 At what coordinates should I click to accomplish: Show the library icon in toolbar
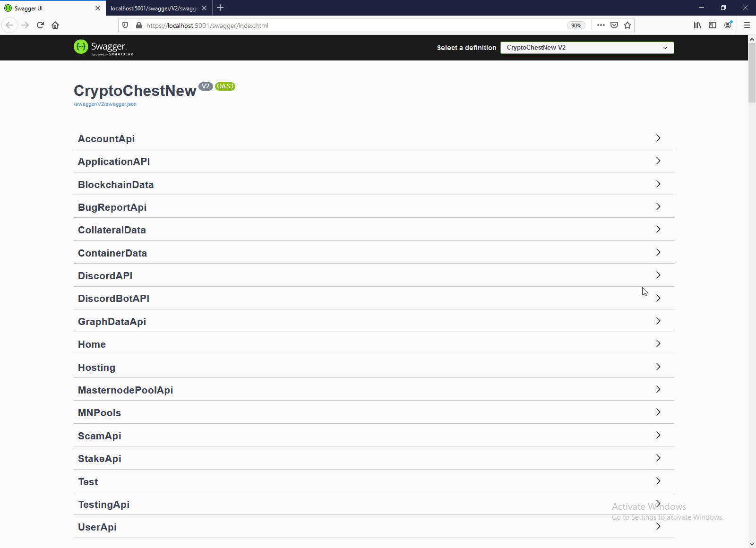(x=697, y=25)
